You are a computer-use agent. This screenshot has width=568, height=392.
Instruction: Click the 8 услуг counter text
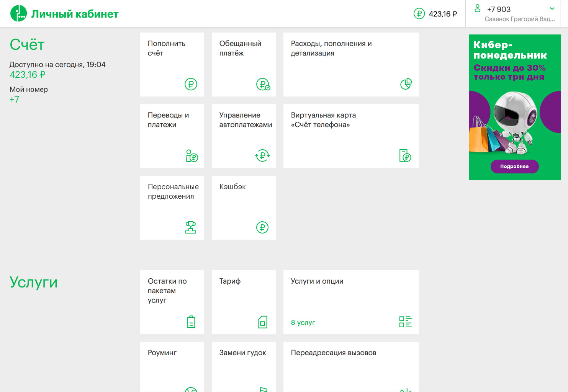[303, 323]
